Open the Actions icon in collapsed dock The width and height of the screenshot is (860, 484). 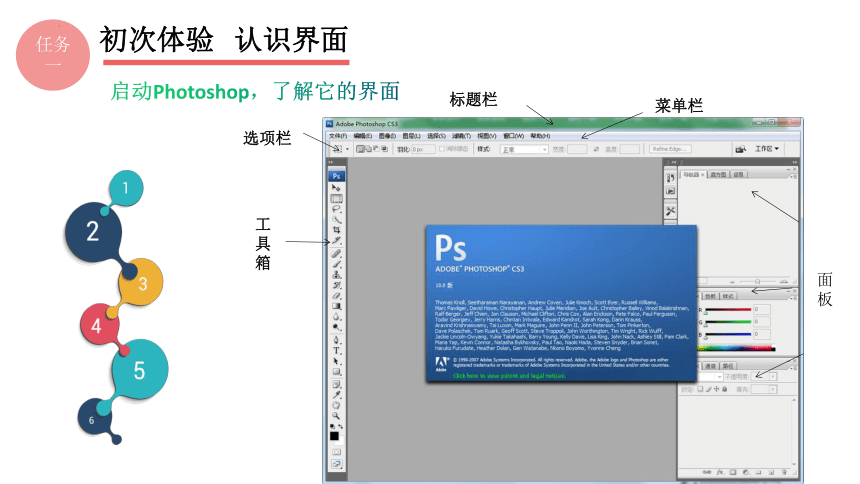(670, 191)
